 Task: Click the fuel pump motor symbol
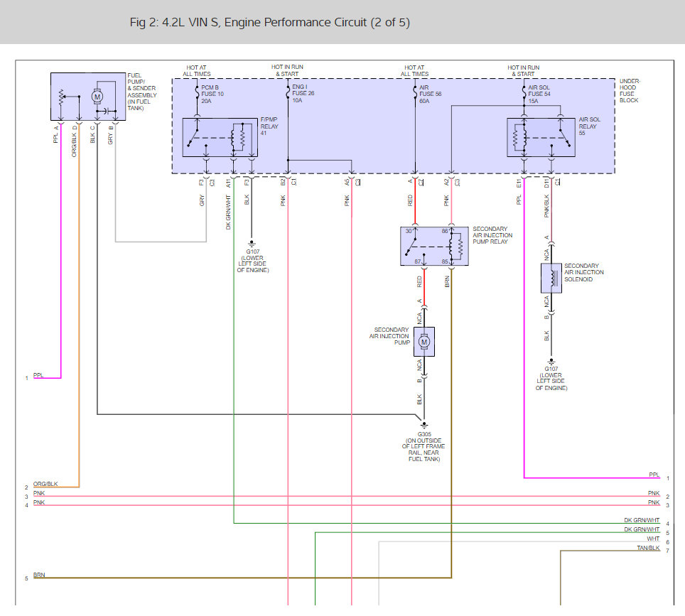pos(99,95)
